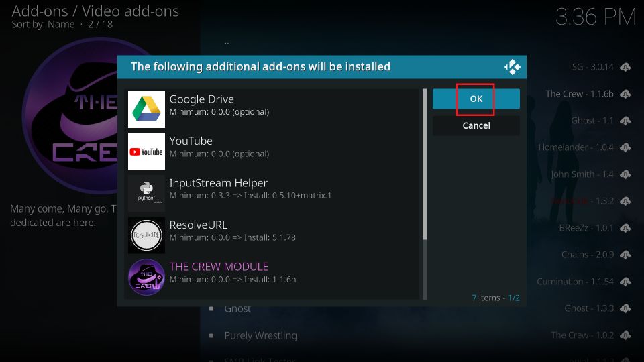Click the 'Install: 1.1.6n' version text
Screen dimensions: 644x362
pyautogui.click(x=270, y=280)
